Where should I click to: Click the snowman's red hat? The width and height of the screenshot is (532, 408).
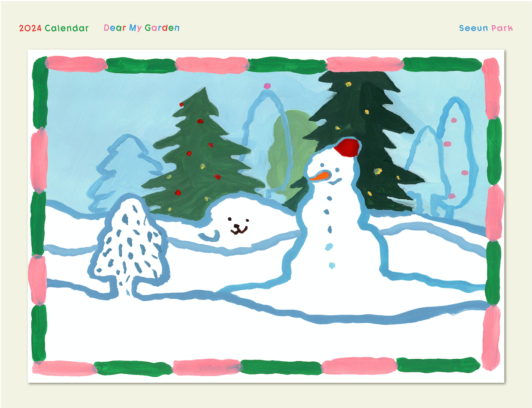click(x=348, y=147)
